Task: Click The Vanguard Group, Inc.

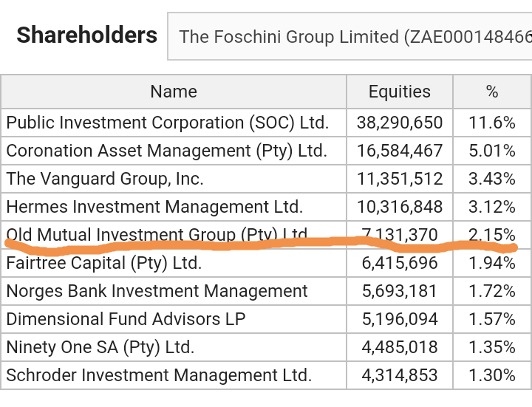Action: (105, 179)
